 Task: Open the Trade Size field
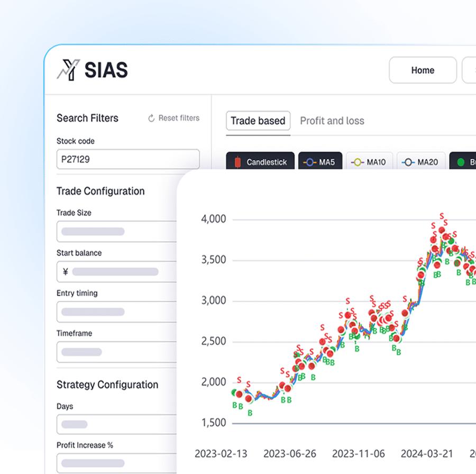[116, 231]
